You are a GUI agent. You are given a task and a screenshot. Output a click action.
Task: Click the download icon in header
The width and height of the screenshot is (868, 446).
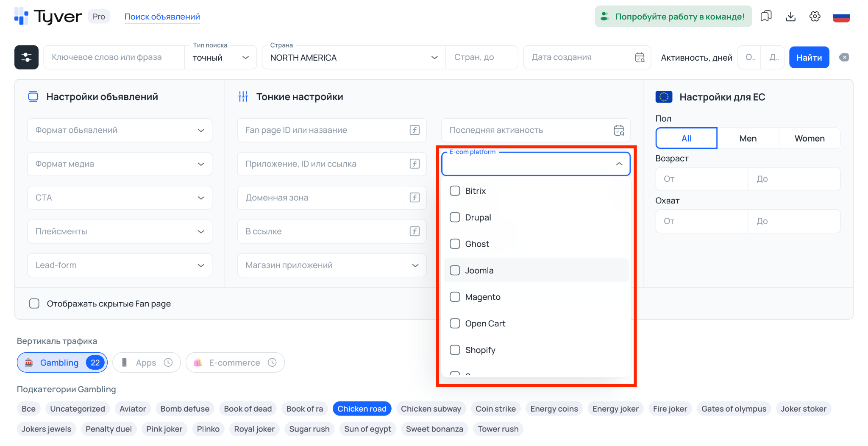pyautogui.click(x=790, y=17)
